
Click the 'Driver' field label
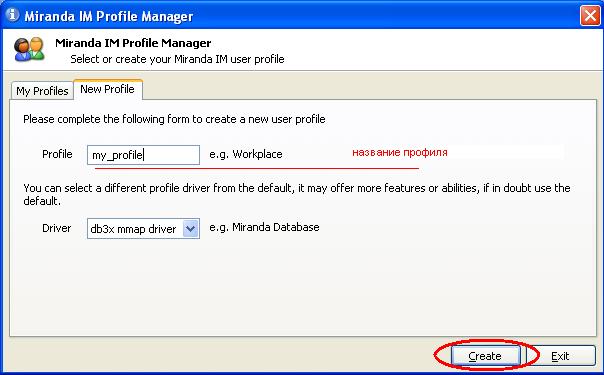(57, 228)
